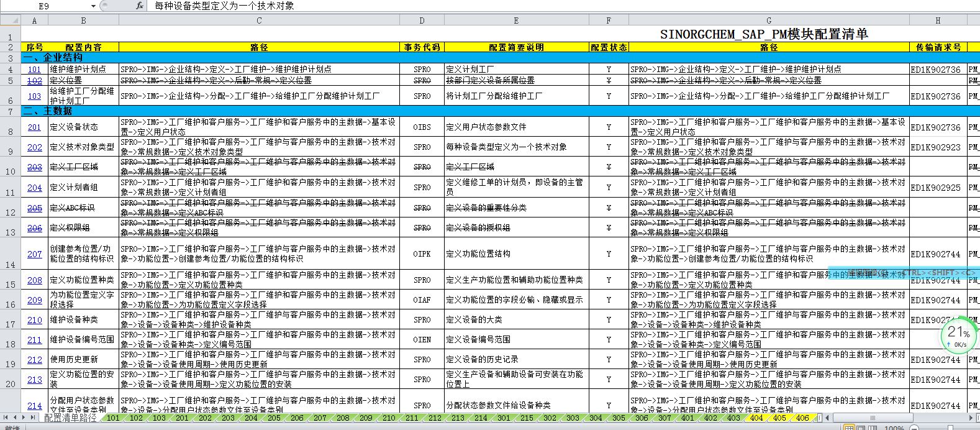The width and height of the screenshot is (980, 430).
Task: Select row 14 header
Action: pyautogui.click(x=11, y=254)
